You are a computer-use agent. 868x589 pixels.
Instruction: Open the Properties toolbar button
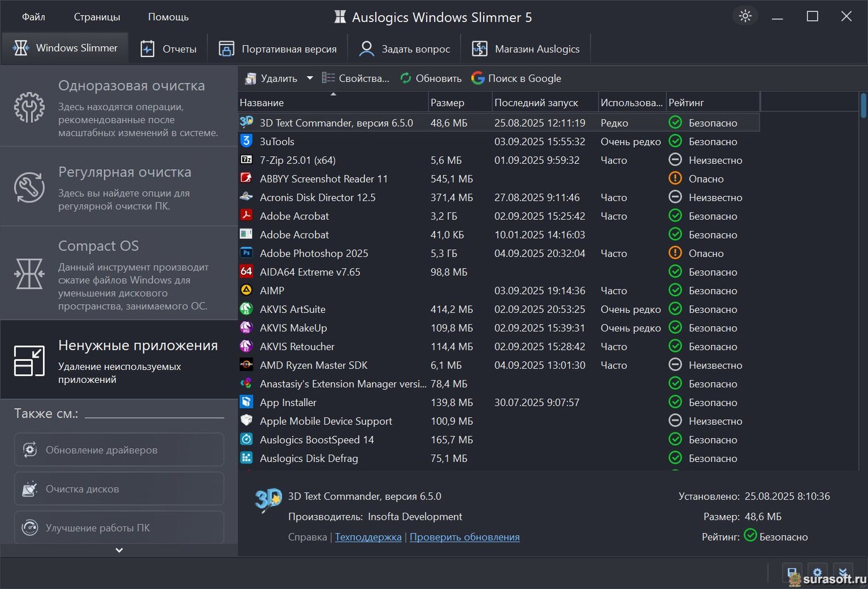coord(355,79)
